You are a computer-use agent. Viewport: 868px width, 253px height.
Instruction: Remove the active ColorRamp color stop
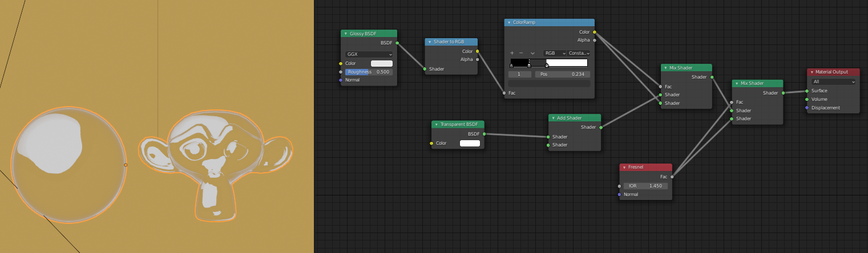pos(521,52)
